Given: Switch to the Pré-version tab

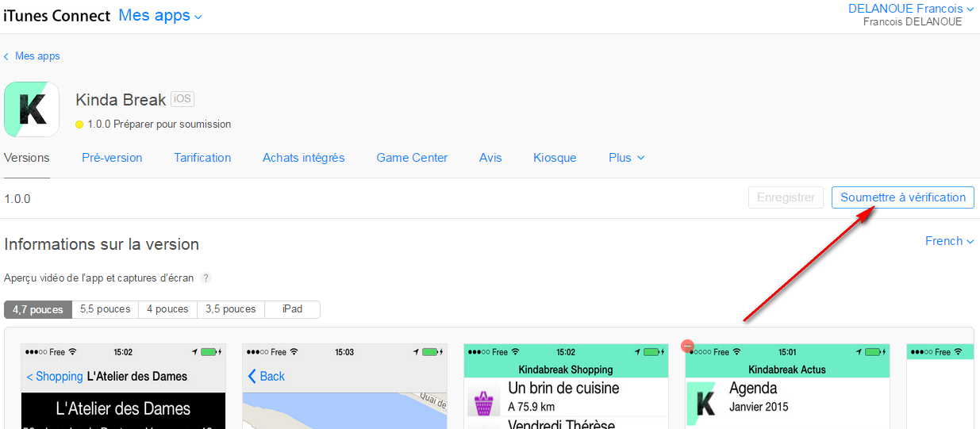Looking at the screenshot, I should point(112,158).
